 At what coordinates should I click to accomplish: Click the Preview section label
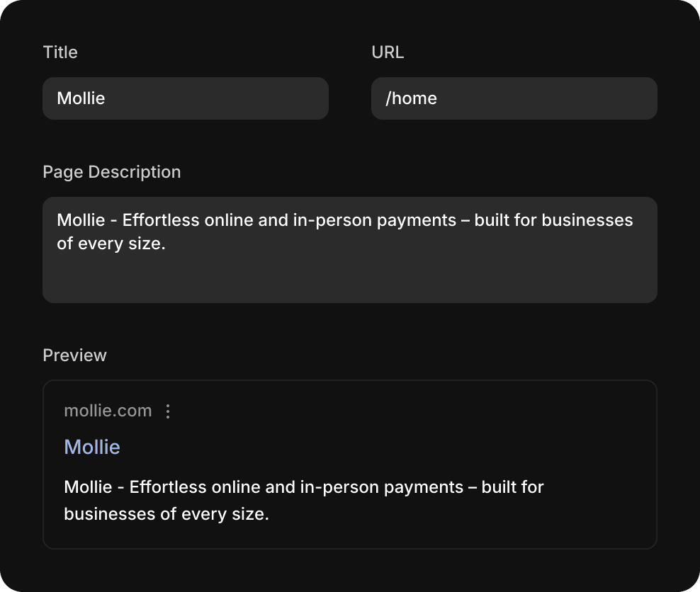tap(74, 355)
